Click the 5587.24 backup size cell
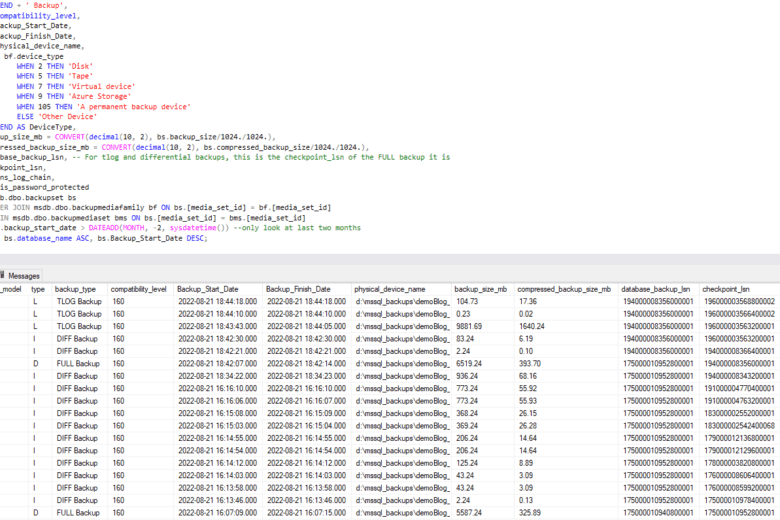780x520 pixels. (x=471, y=513)
